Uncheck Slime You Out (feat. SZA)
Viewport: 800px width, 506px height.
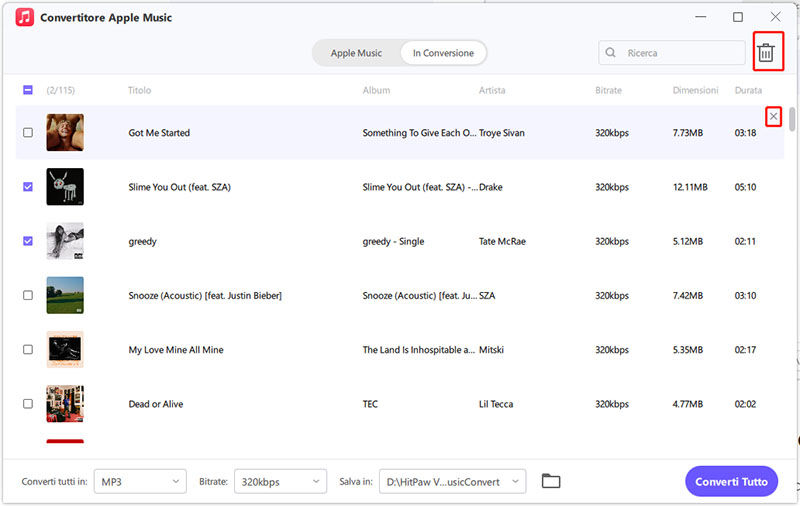[x=28, y=187]
